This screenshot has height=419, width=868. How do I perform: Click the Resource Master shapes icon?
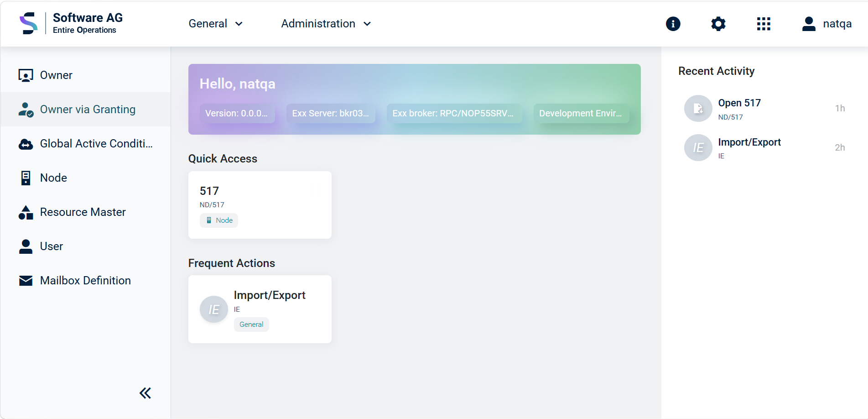(x=26, y=212)
